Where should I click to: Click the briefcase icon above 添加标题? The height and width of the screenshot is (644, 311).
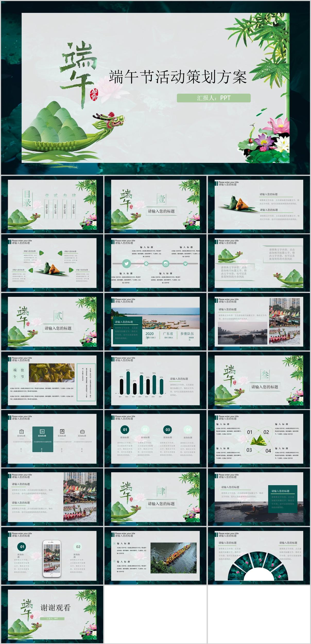click(82, 431)
